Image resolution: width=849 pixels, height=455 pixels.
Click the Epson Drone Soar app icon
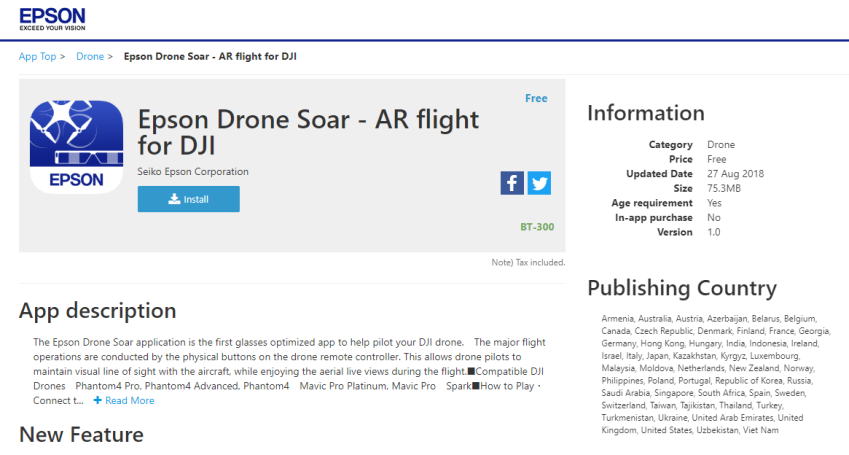pyautogui.click(x=76, y=146)
